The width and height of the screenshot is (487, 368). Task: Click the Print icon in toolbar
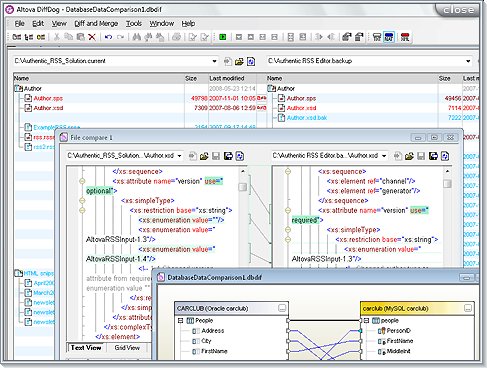[176, 37]
